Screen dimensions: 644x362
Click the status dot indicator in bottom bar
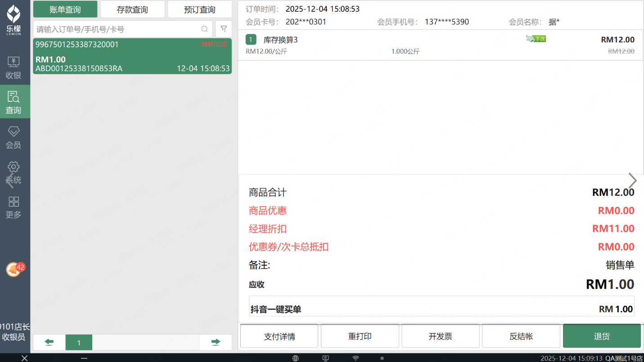click(x=382, y=358)
